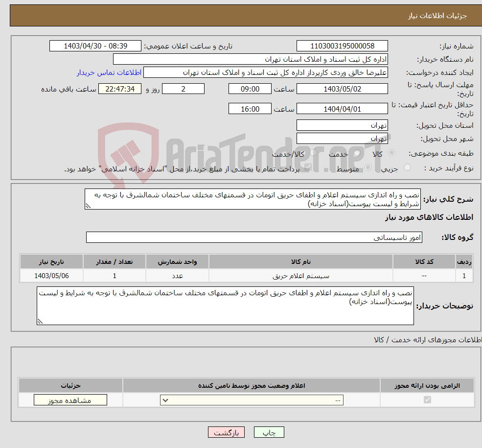Click the استان محل تحویل field

coord(342,125)
